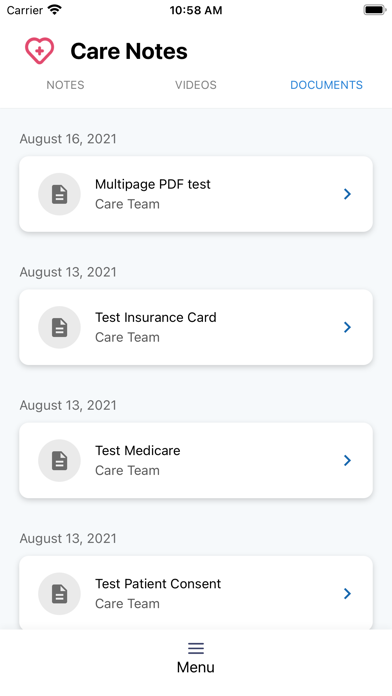Tap the Wi-Fi status icon
This screenshot has height=696, width=392.
coord(55,10)
